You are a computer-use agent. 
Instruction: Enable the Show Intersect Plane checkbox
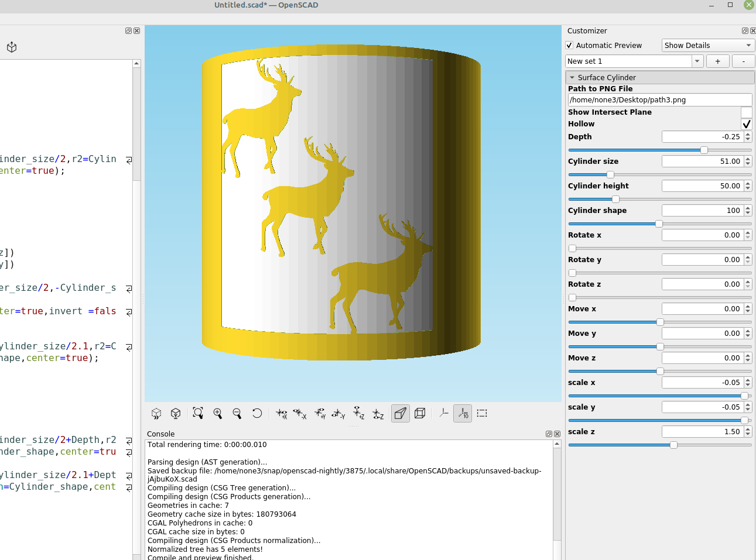(x=746, y=112)
